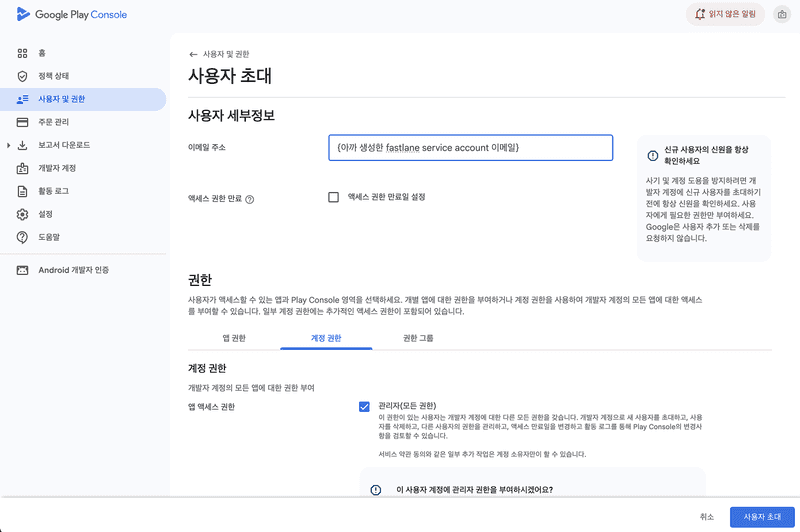Viewport: 800px width, 532px height.
Task: Click the 취소 button
Action: [707, 516]
